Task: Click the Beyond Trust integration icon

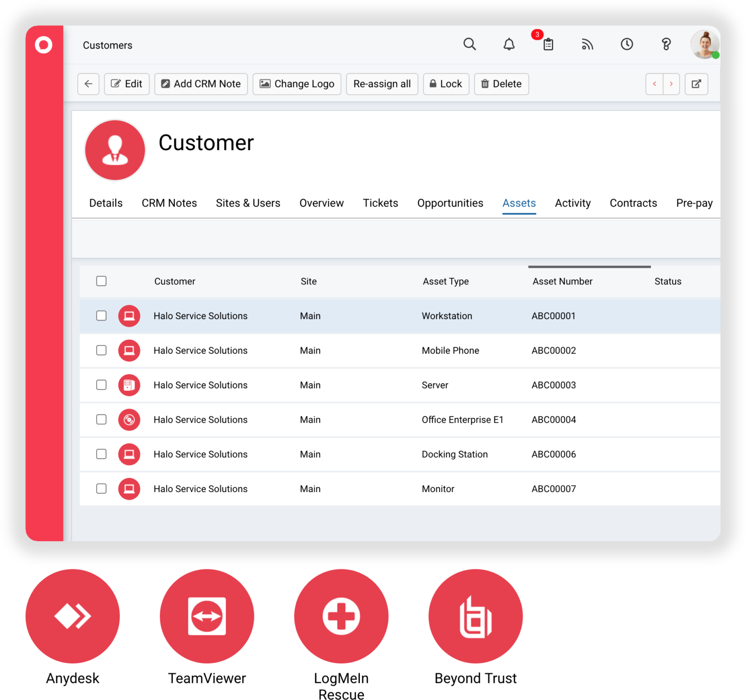Action: pyautogui.click(x=475, y=616)
